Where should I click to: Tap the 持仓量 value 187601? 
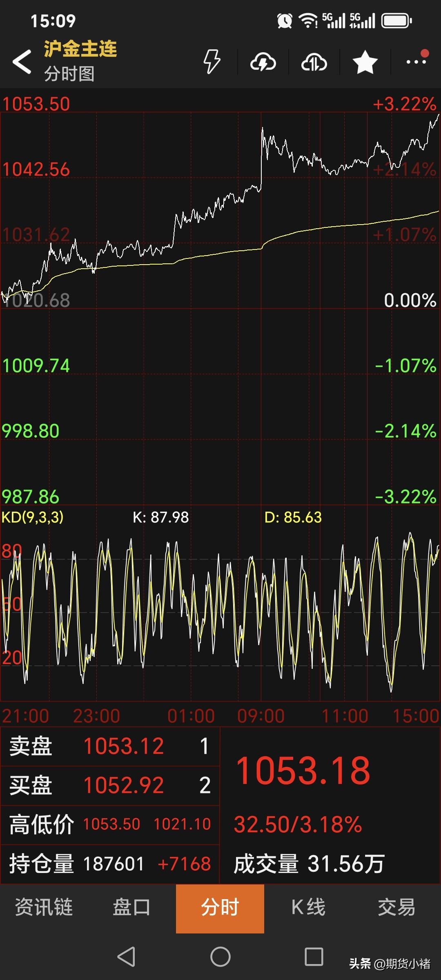114,864
